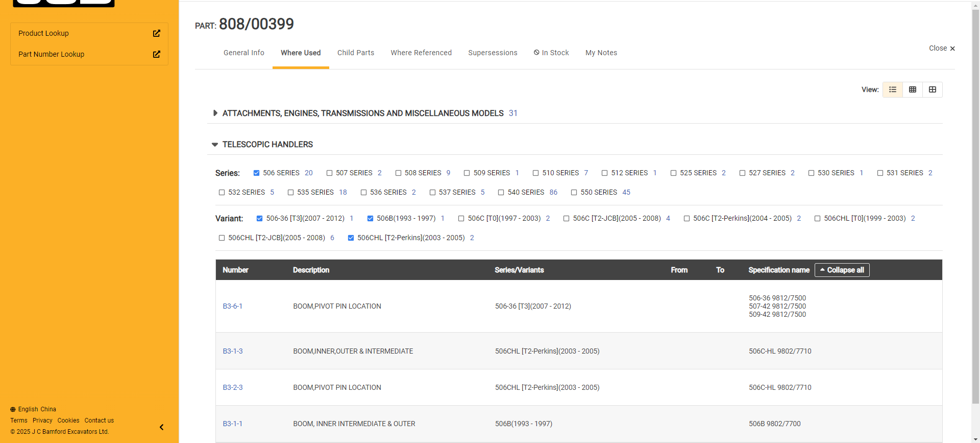
Task: Open Product Lookup external link icon
Action: pyautogui.click(x=157, y=33)
